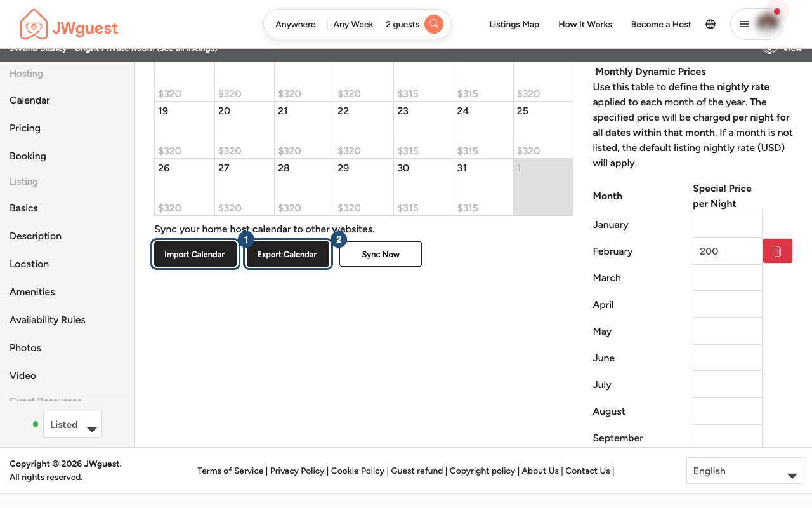
Task: Click the Sync Now button
Action: [x=381, y=254]
